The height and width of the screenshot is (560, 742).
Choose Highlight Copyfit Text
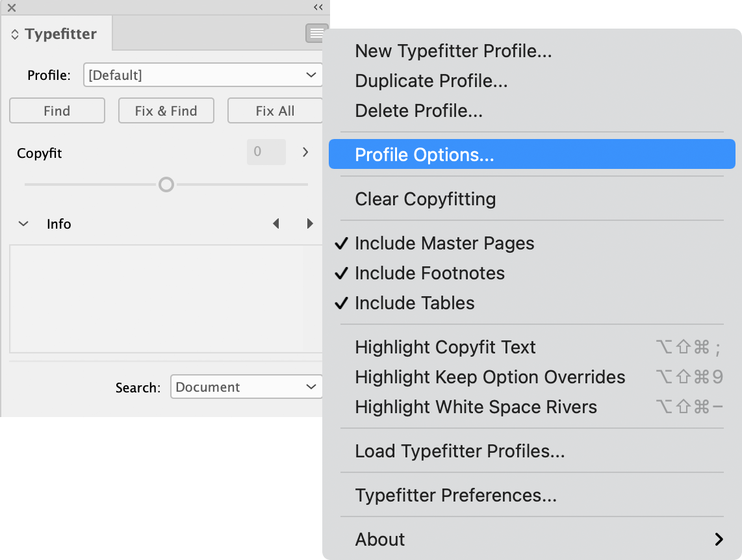click(x=532, y=347)
